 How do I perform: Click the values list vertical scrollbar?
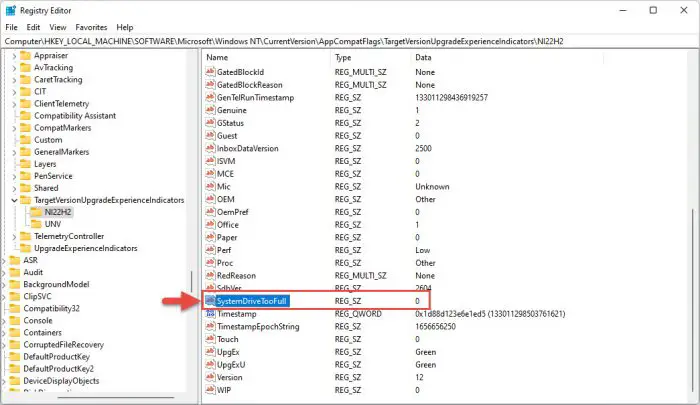click(x=693, y=301)
